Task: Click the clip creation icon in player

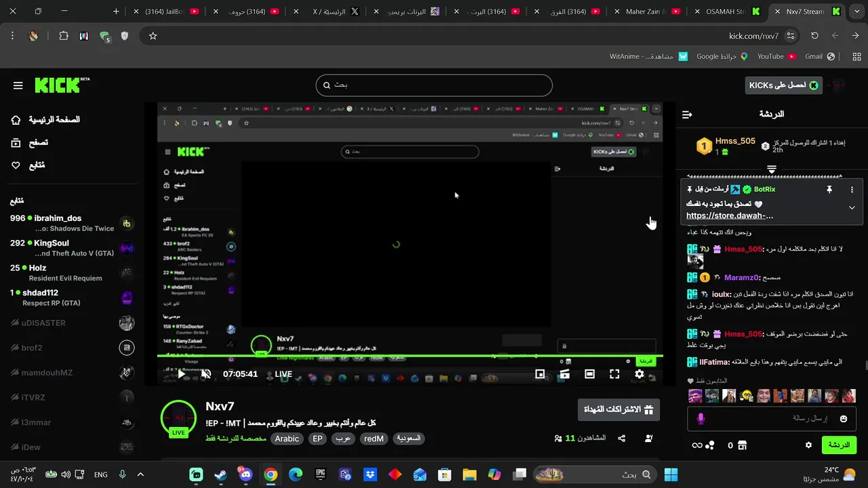Action: click(x=564, y=374)
